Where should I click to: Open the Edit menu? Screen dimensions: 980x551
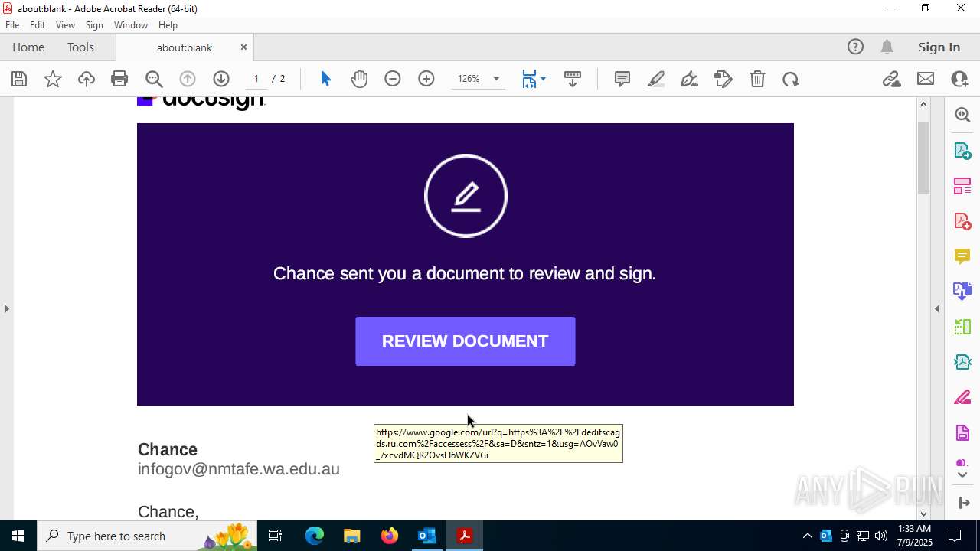coord(38,25)
